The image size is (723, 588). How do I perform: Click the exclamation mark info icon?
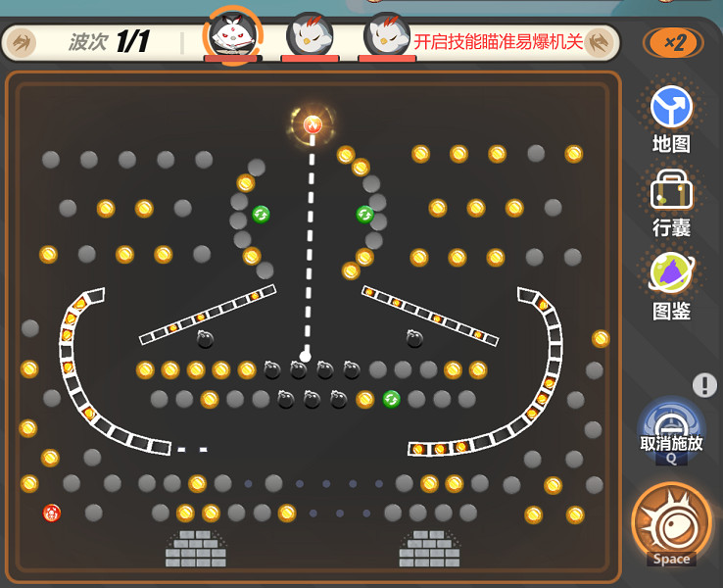tap(704, 384)
